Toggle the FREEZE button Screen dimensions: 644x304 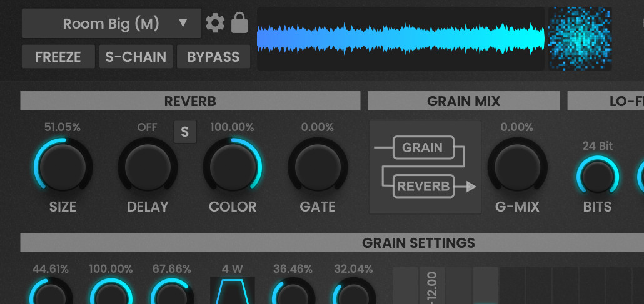click(x=58, y=57)
